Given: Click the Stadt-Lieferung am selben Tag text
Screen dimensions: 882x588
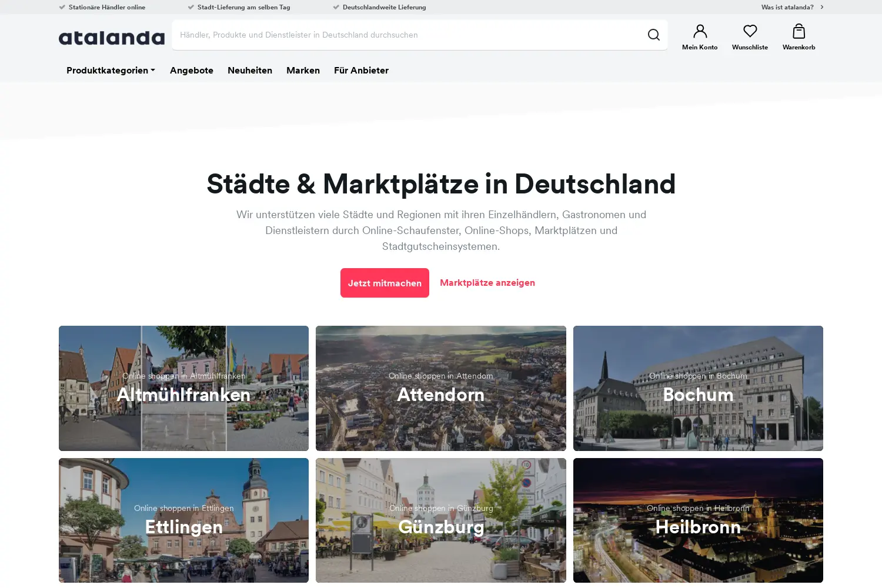Looking at the screenshot, I should coord(243,7).
